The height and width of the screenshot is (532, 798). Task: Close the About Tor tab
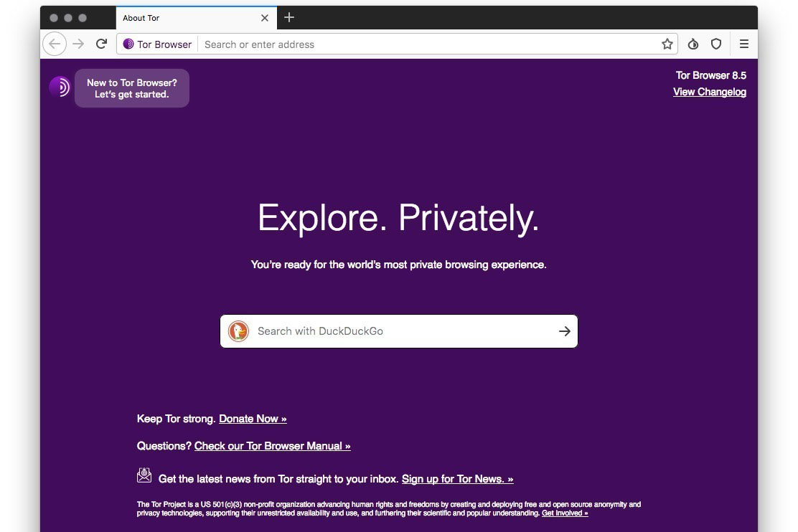pos(265,18)
